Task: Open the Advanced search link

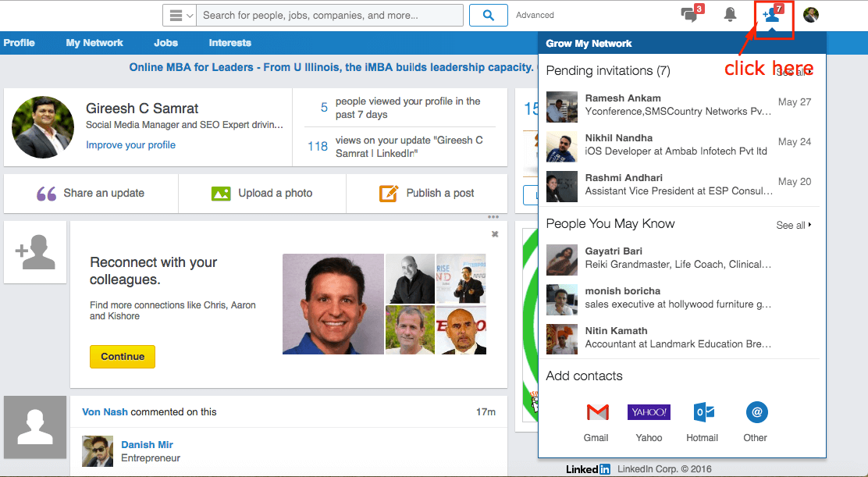Action: coord(535,16)
